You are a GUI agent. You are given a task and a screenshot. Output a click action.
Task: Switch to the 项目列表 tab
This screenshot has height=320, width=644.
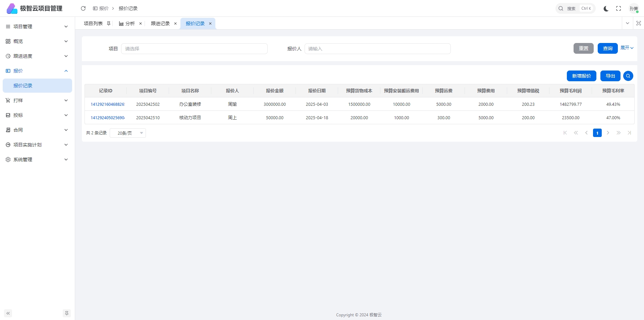(x=93, y=24)
